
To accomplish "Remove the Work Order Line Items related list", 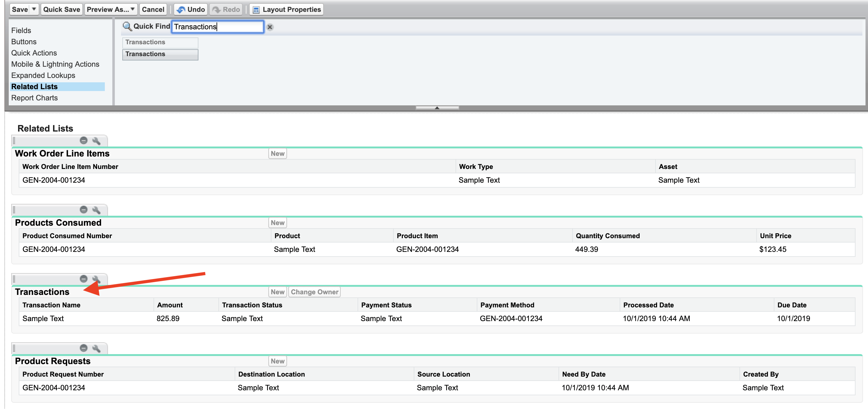I will [x=84, y=140].
